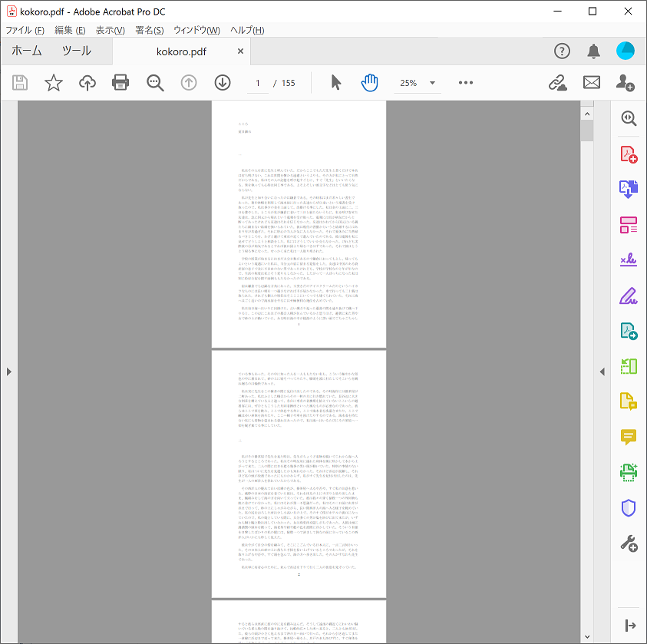The image size is (647, 644).
Task: Open notifications bell
Action: [593, 51]
